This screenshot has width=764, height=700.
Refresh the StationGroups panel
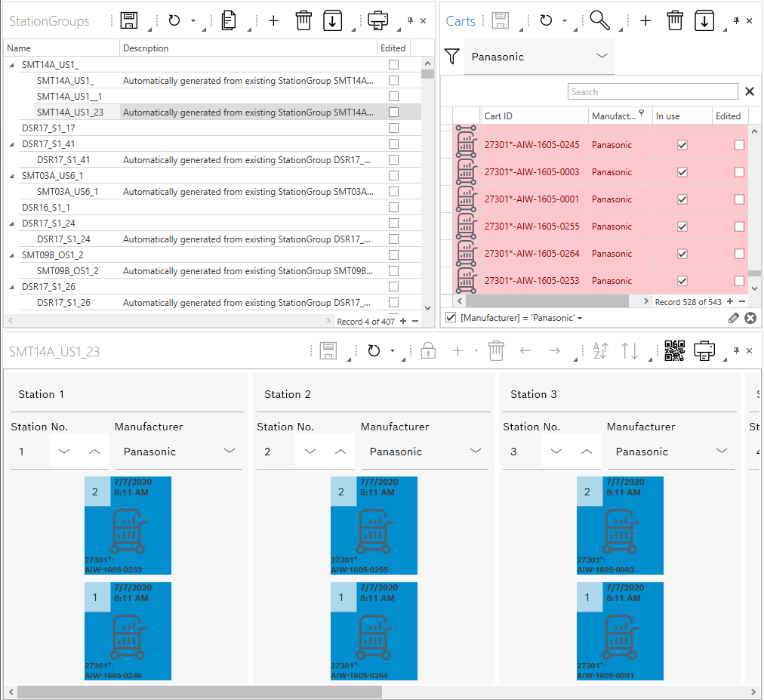pos(174,20)
